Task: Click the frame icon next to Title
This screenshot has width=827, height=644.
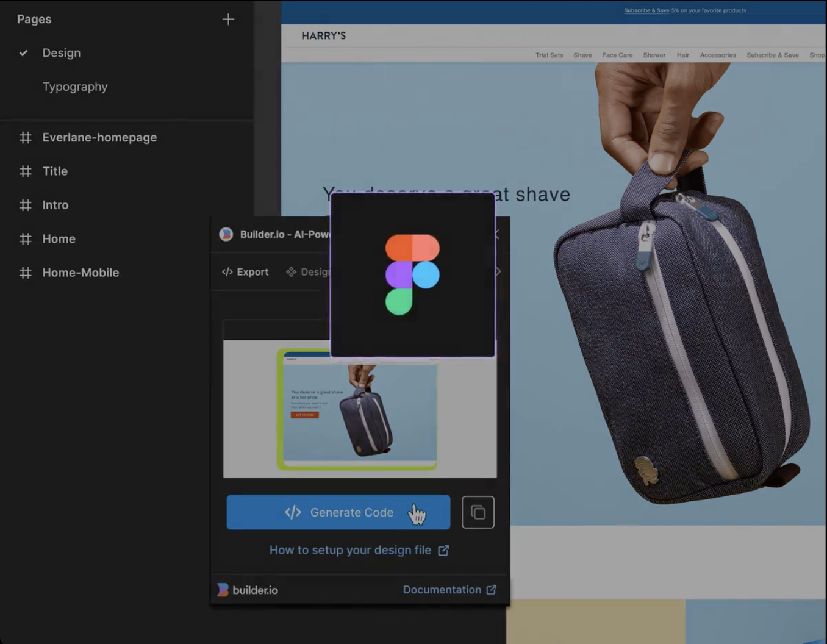Action: 26,171
